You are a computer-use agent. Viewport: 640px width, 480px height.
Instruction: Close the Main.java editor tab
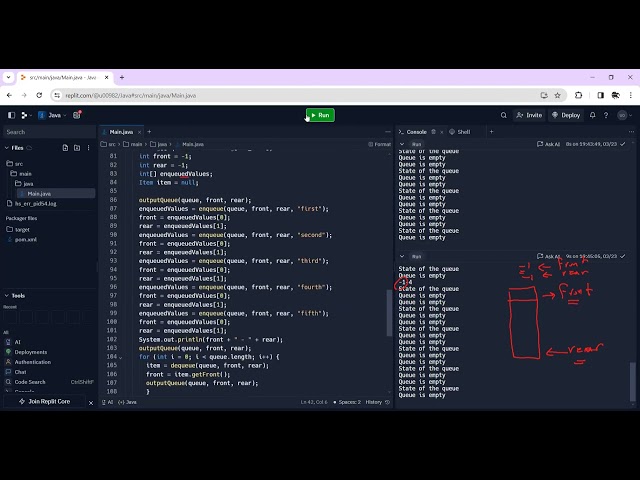(x=140, y=132)
